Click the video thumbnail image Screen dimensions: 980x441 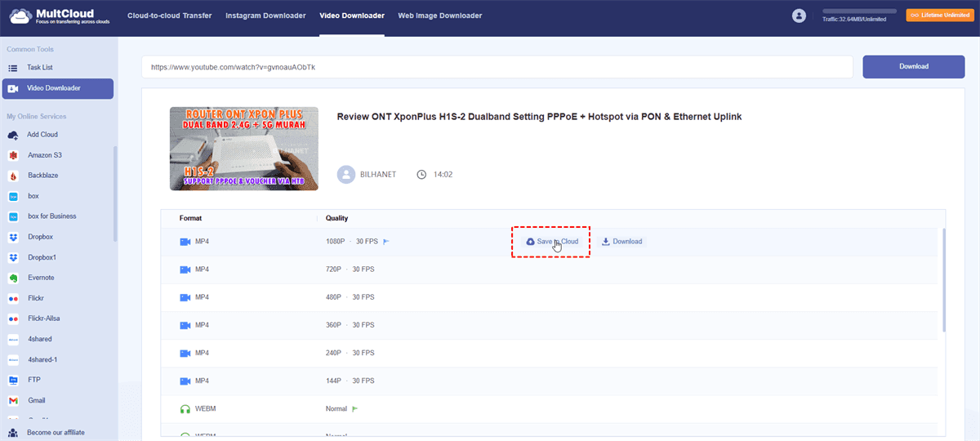point(244,148)
